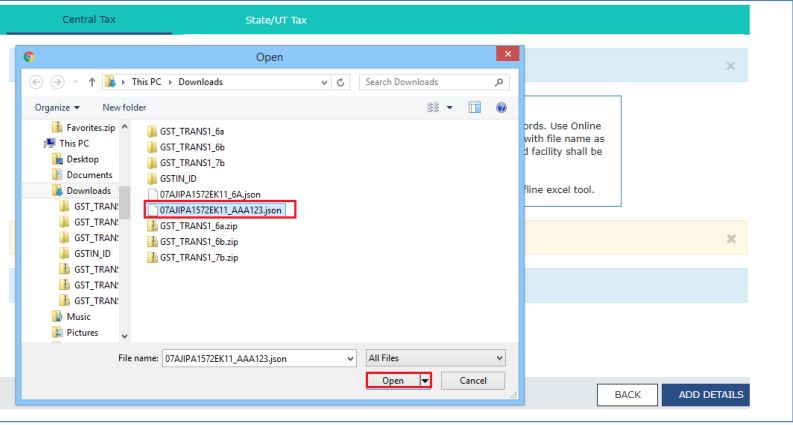Screen dimensions: 793x425
Task: Click the search magnifier icon
Action: (499, 82)
